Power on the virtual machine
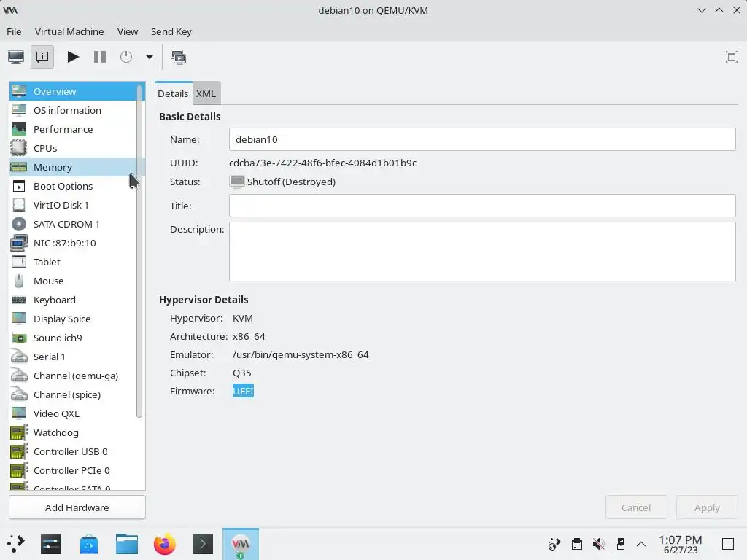Screen dimensions: 747x560 pyautogui.click(x=73, y=57)
